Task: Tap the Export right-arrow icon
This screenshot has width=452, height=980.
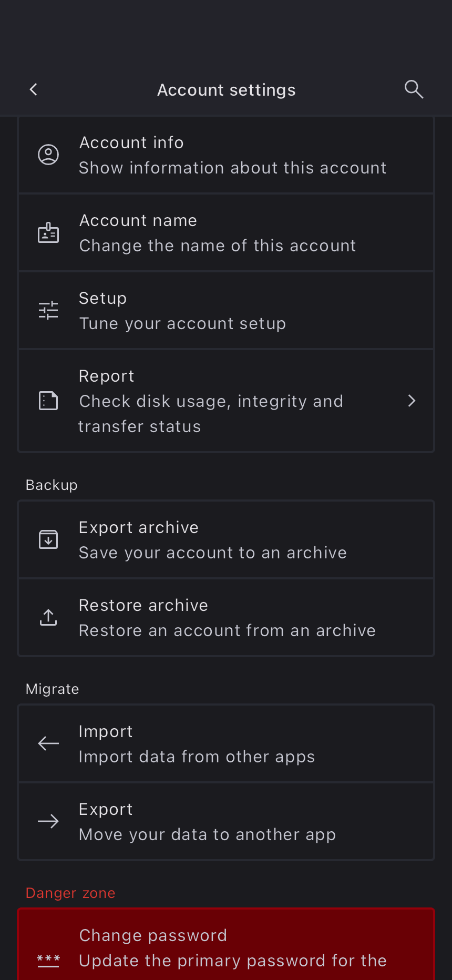Action: coord(48,821)
